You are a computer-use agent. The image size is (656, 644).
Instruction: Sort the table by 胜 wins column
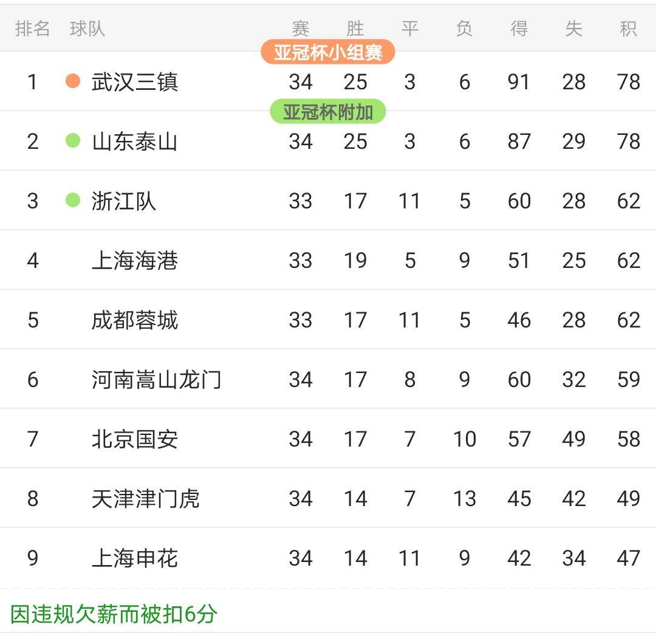(x=355, y=29)
